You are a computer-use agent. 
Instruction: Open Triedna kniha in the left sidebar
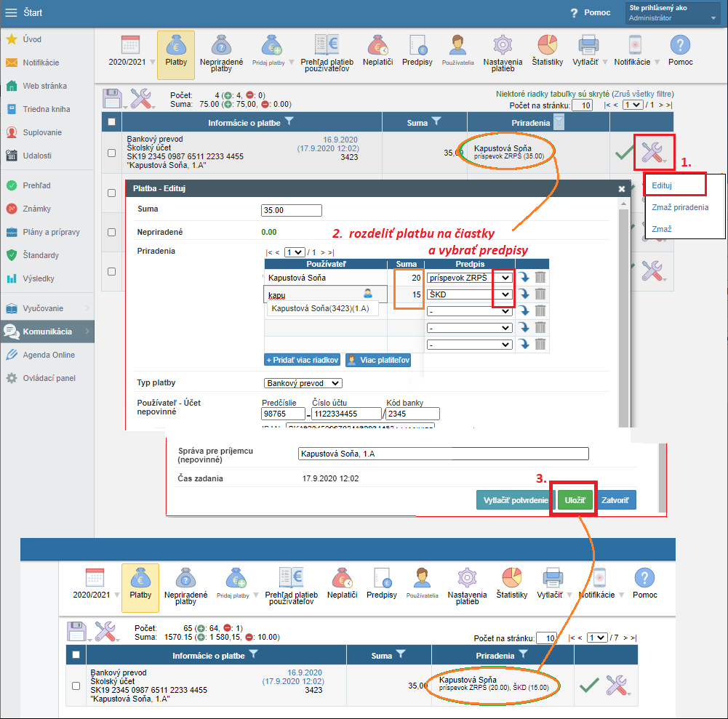(47, 109)
